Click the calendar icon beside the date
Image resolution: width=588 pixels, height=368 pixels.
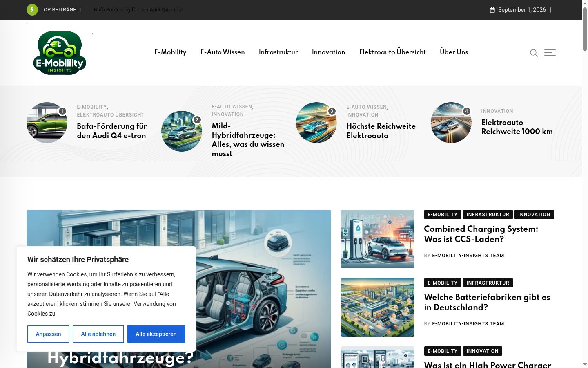tap(492, 10)
